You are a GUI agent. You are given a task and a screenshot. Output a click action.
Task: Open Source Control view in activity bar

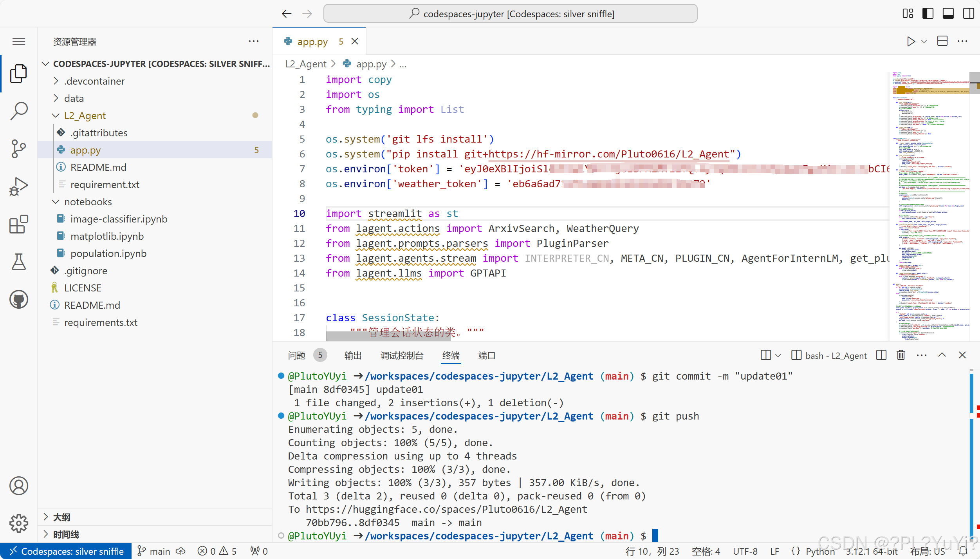point(18,149)
